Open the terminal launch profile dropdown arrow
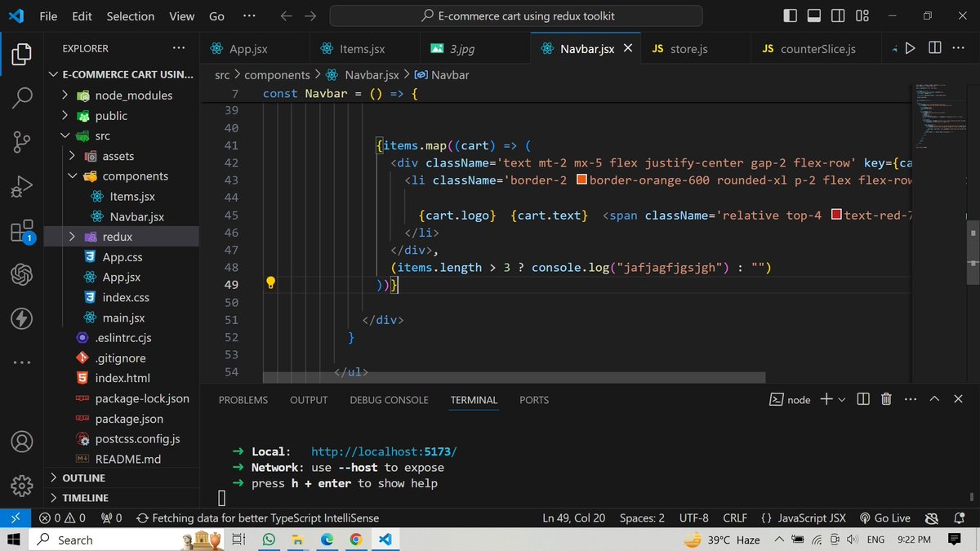 tap(841, 399)
